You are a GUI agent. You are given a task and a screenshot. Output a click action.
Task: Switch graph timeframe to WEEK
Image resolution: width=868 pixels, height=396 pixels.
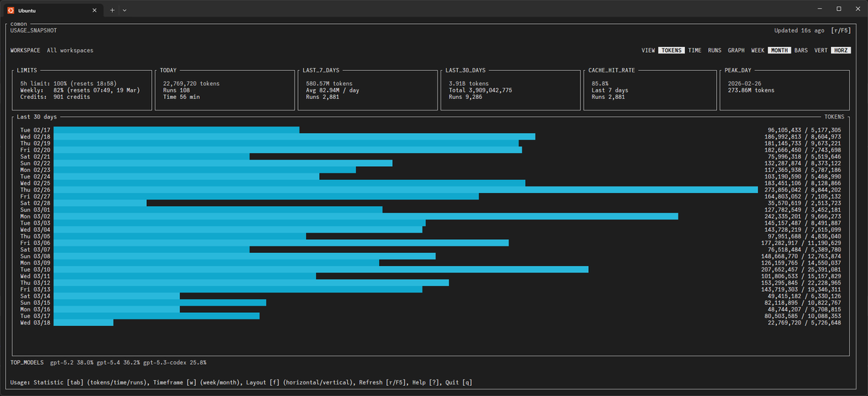point(758,51)
